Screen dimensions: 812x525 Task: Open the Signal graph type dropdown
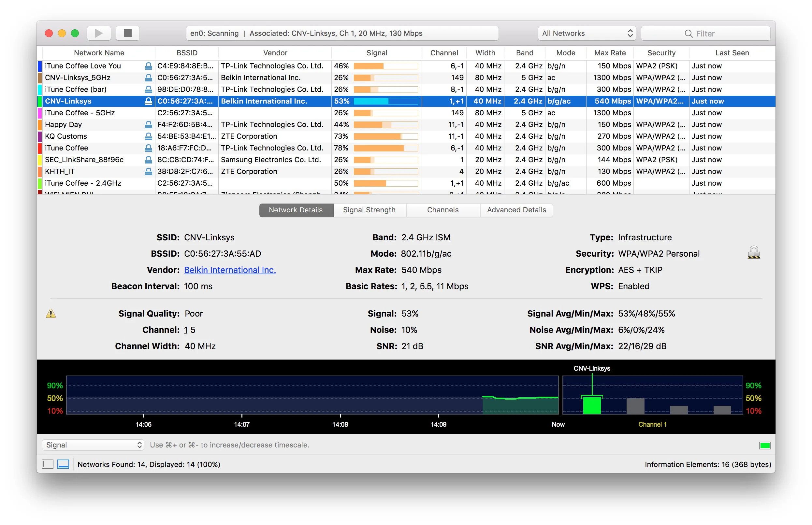93,445
